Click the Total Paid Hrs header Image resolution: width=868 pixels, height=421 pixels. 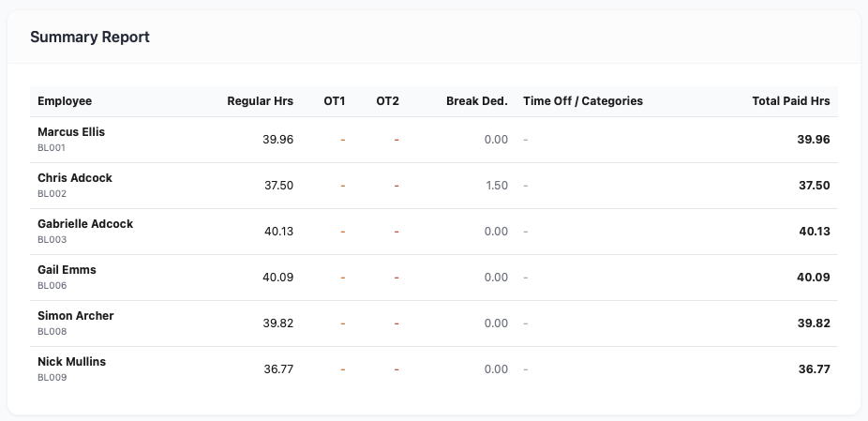[x=791, y=101]
